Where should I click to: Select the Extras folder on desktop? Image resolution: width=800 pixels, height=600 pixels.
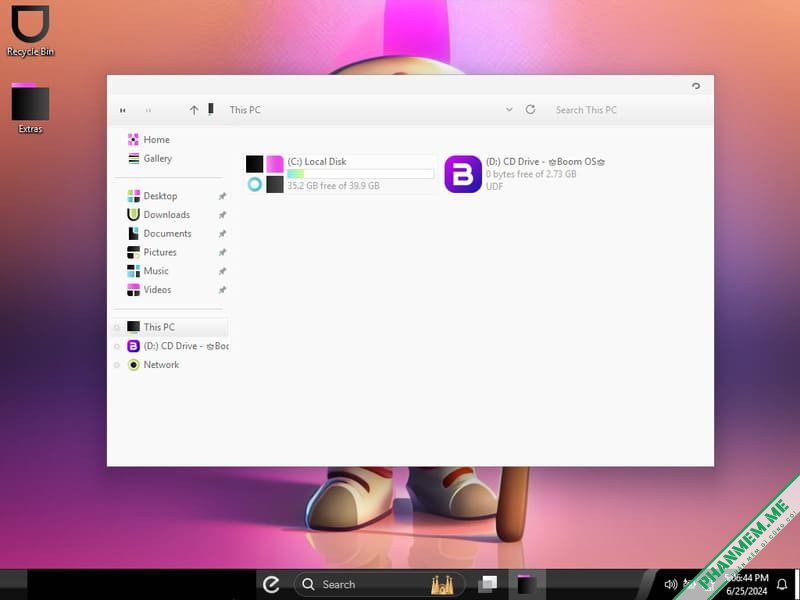coord(30,108)
